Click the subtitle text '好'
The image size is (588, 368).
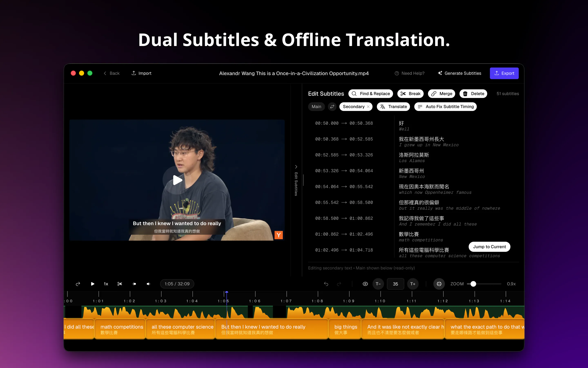pos(401,123)
